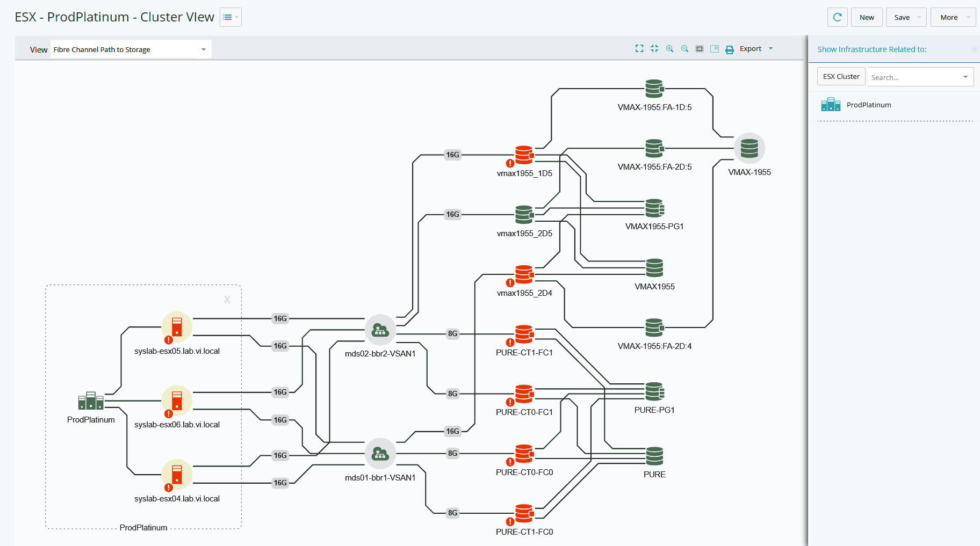Viewport: 980px width, 546px height.
Task: Click the PURE-CT0-FC0 port node
Action: 524,454
